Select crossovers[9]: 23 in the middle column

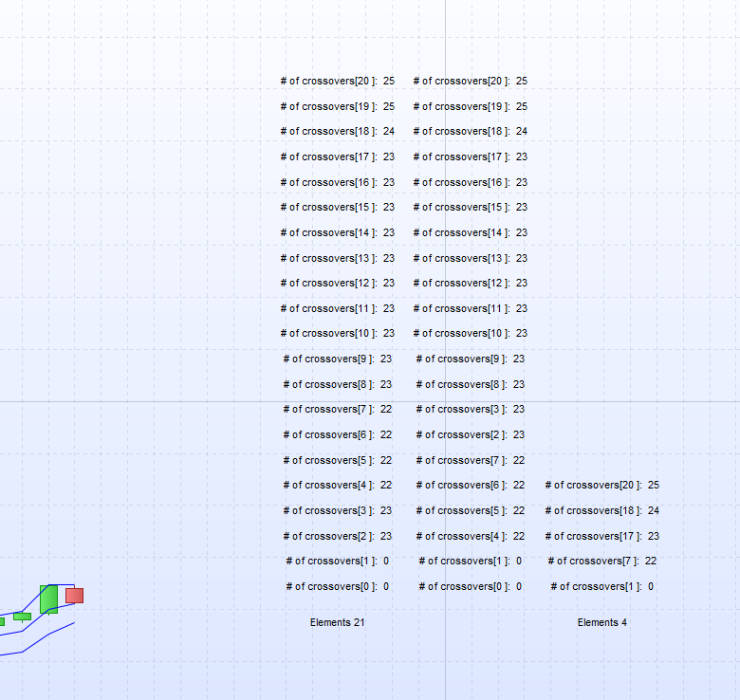(470, 359)
